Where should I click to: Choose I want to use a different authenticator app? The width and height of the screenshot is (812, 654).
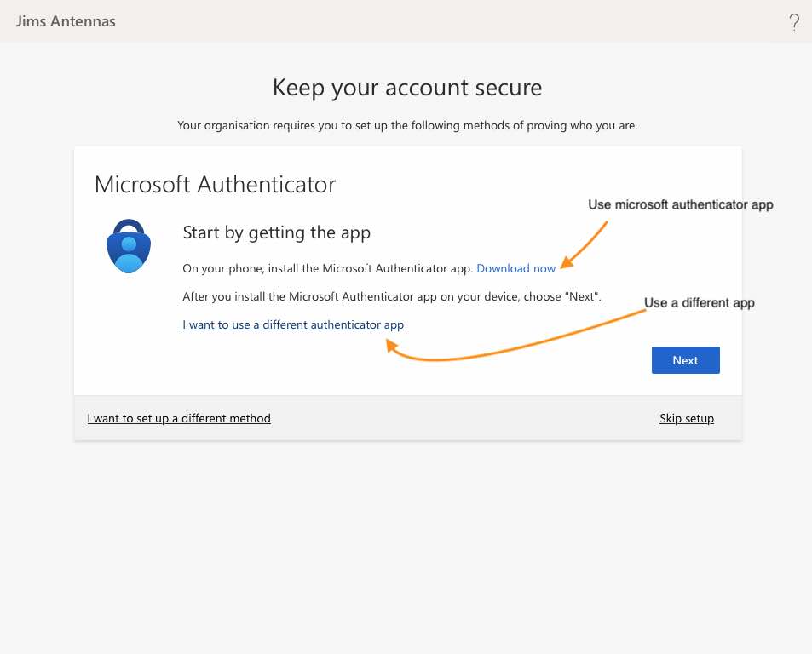tap(293, 325)
